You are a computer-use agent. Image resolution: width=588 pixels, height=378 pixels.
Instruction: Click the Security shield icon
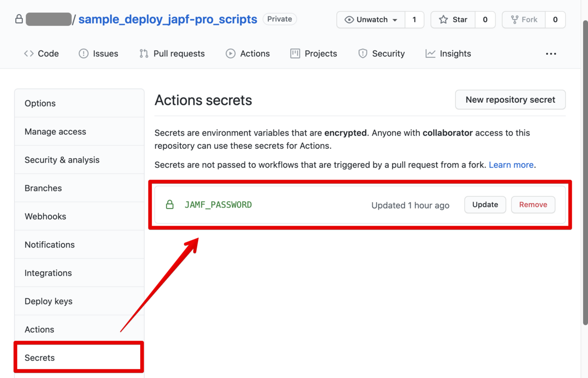click(x=363, y=54)
